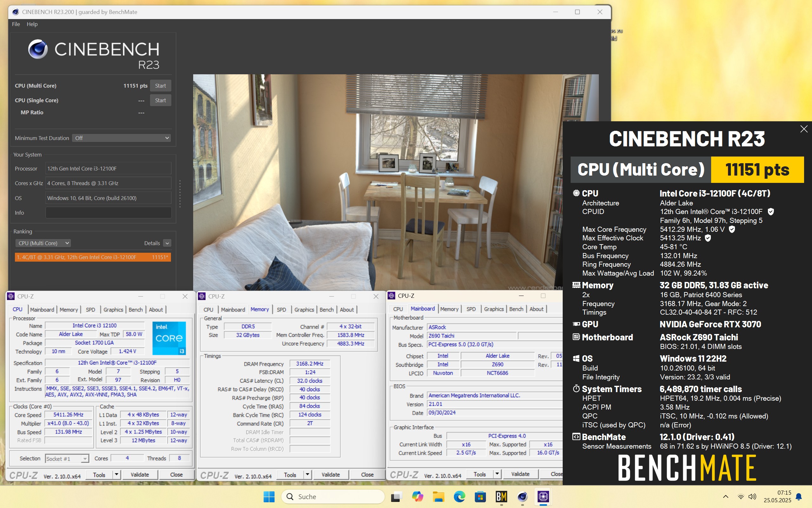This screenshot has width=812, height=508.
Task: Open the File menu in Cinebench
Action: (16, 24)
